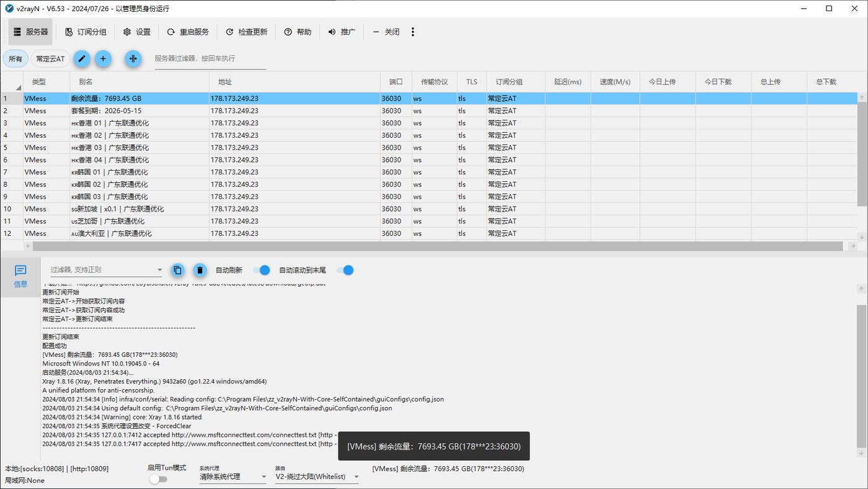Click the auto-adjust column width icon

pos(133,58)
